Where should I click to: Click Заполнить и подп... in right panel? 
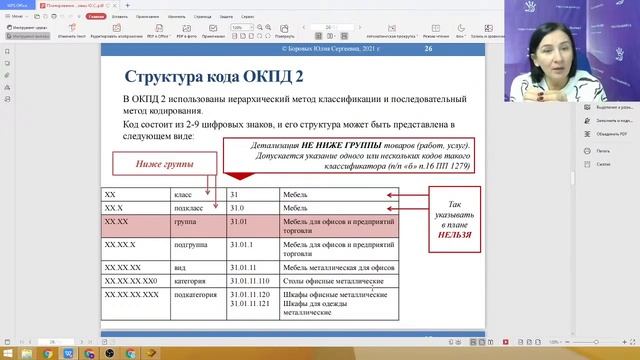[608, 121]
